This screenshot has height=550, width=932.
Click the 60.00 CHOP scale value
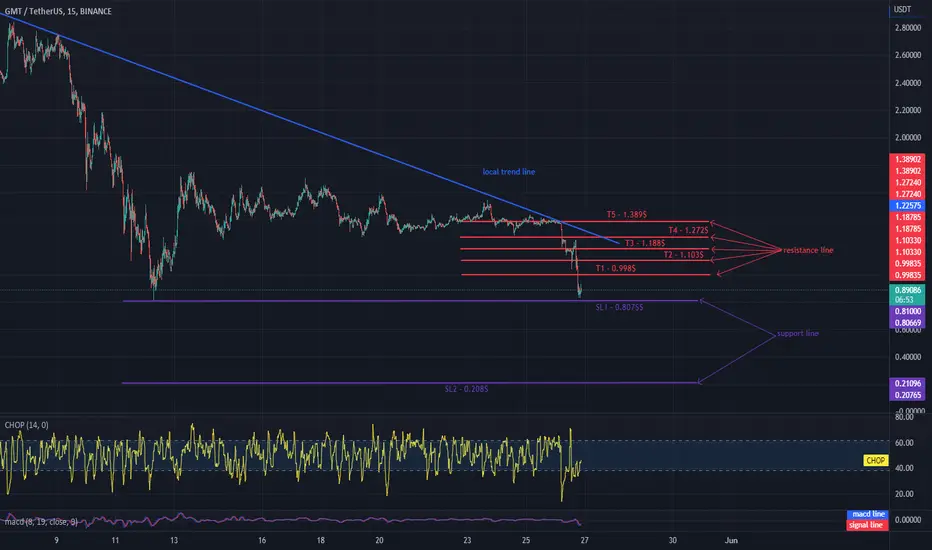904,443
